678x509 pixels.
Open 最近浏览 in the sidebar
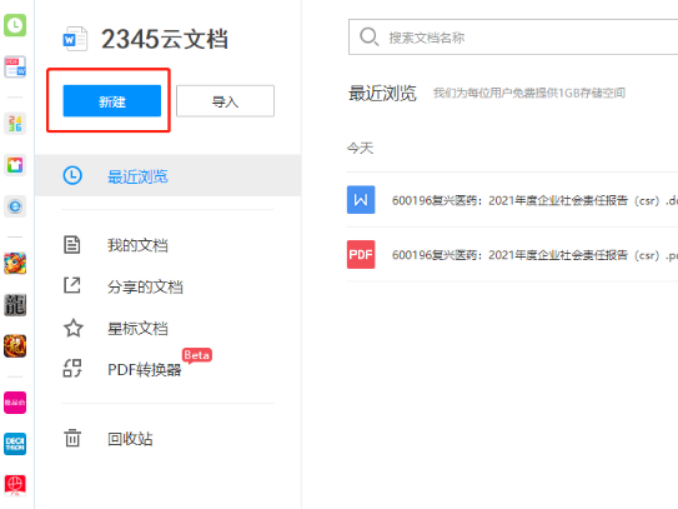click(x=168, y=176)
